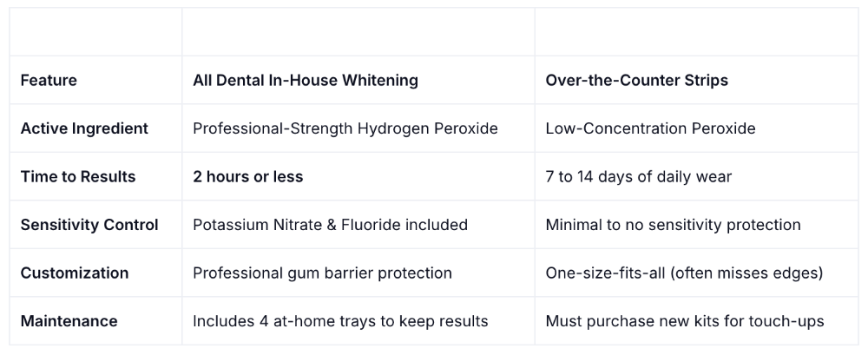The image size is (868, 355).
Task: Select the "Maintenance" row label
Action: (x=69, y=321)
